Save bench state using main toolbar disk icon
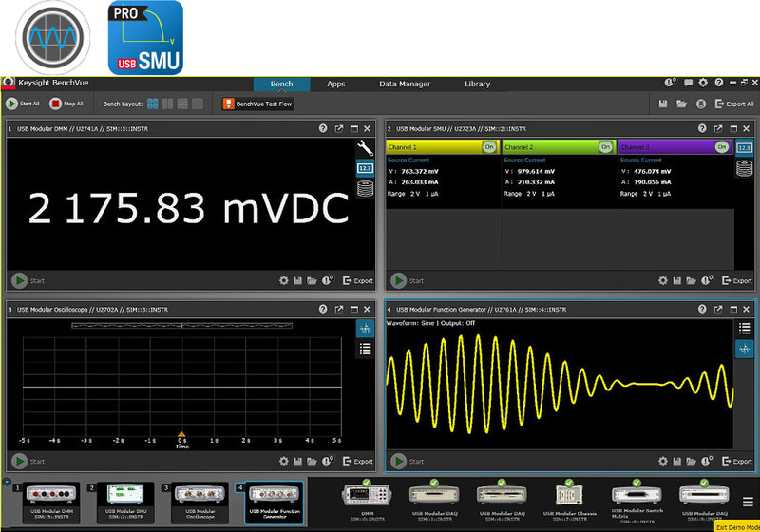The image size is (760, 532). tap(663, 104)
